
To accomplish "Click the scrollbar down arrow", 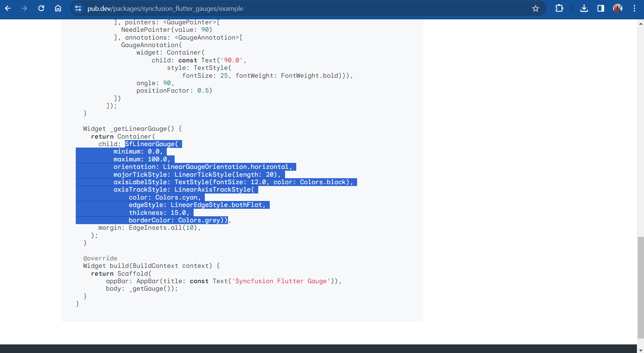I will pyautogui.click(x=641, y=350).
